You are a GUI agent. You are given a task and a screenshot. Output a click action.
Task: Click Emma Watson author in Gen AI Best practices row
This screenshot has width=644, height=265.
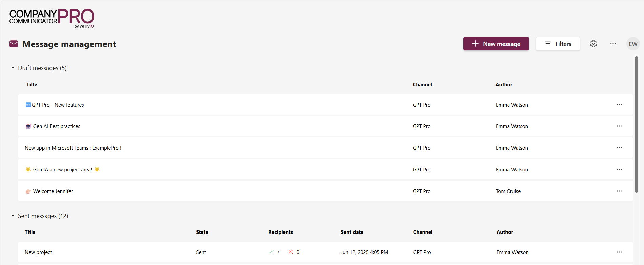512,126
